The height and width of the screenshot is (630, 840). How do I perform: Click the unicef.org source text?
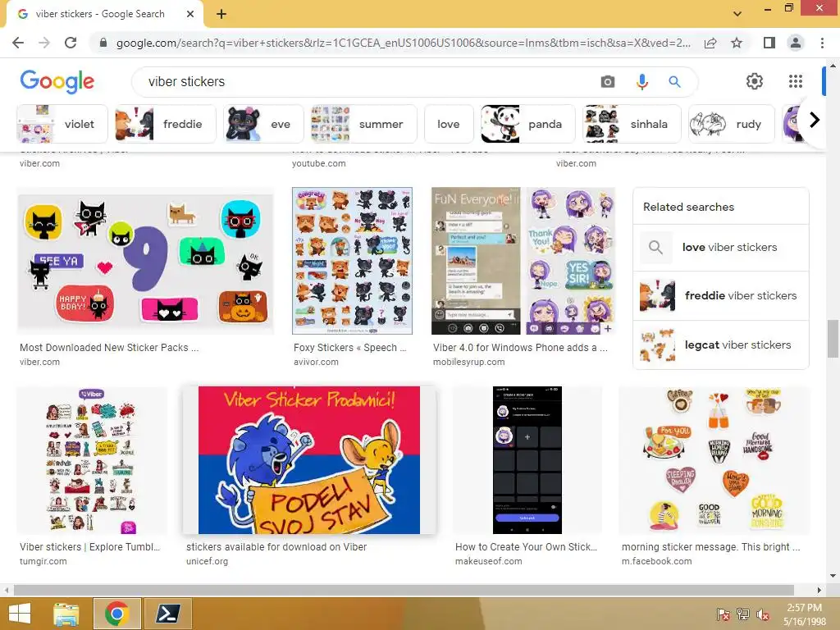click(208, 561)
